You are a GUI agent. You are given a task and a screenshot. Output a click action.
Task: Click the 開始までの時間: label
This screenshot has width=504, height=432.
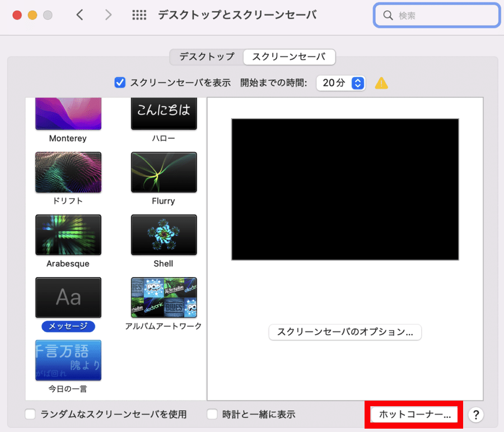coord(273,83)
